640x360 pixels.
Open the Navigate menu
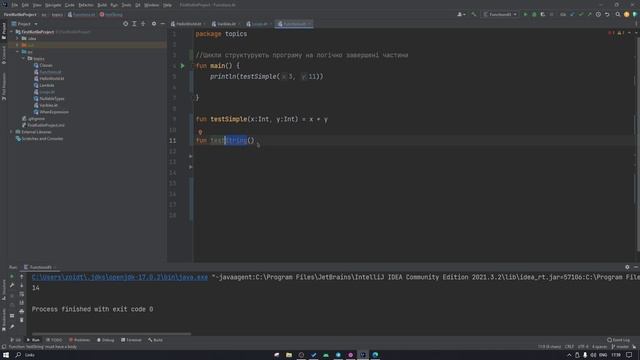[53, 5]
